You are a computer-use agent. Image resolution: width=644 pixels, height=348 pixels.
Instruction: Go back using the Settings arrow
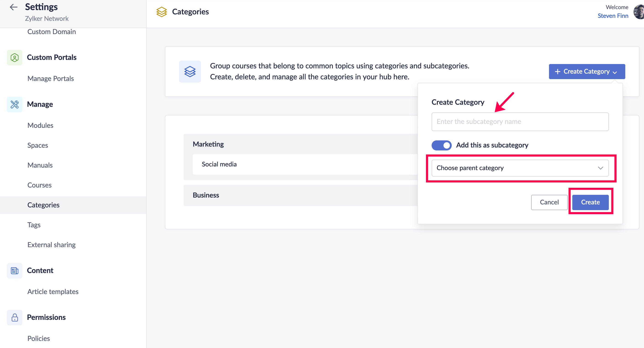(x=13, y=7)
